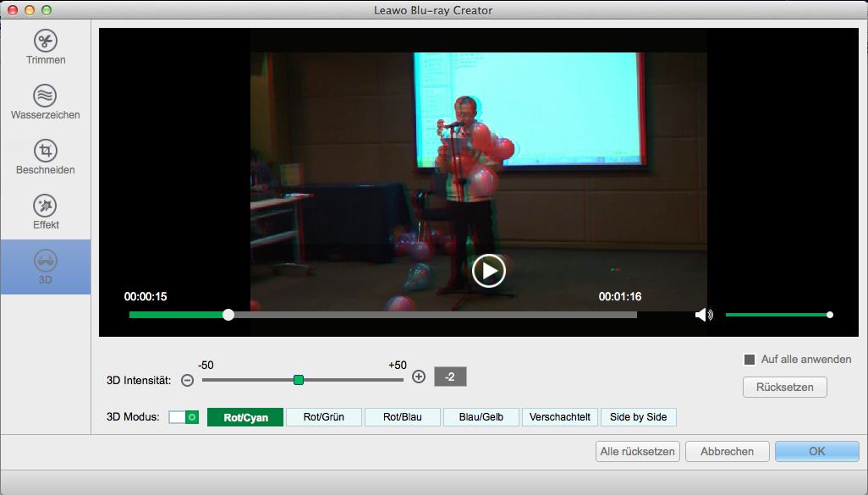
Task: Click the current time 00:00:15
Action: click(145, 297)
